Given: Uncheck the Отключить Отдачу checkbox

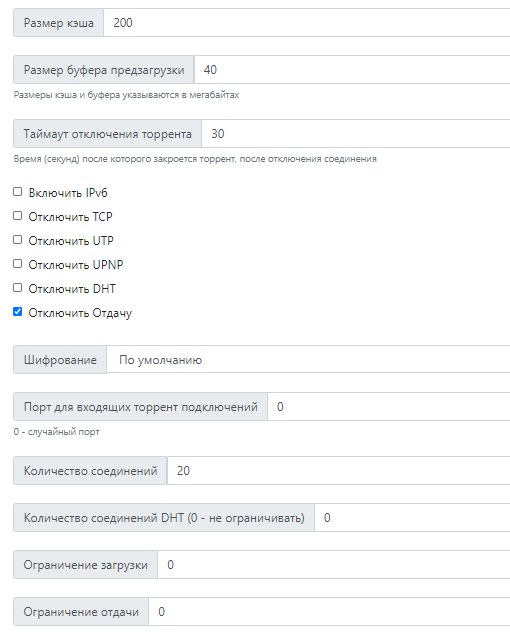Looking at the screenshot, I should tap(17, 312).
